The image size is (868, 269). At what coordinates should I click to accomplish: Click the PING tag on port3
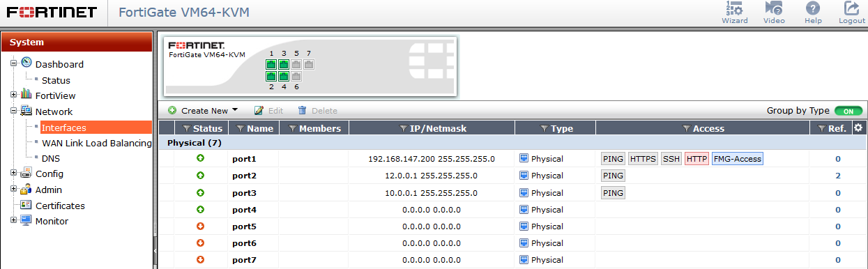click(x=613, y=192)
